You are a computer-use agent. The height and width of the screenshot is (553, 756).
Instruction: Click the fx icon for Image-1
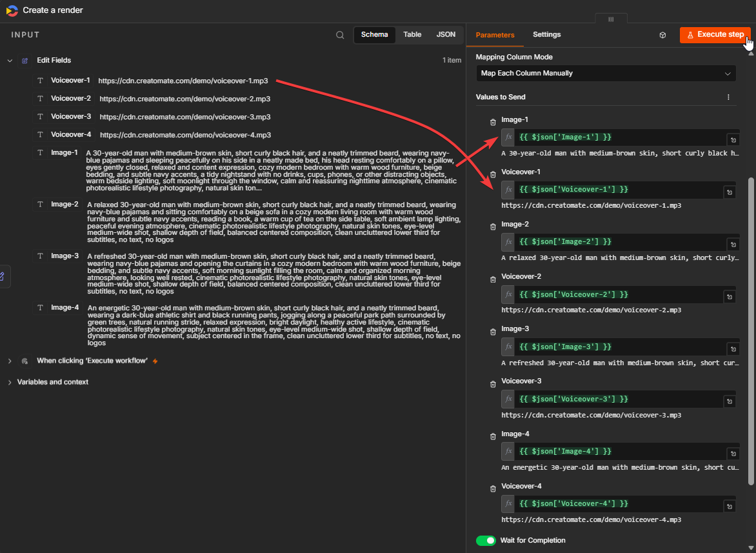508,137
